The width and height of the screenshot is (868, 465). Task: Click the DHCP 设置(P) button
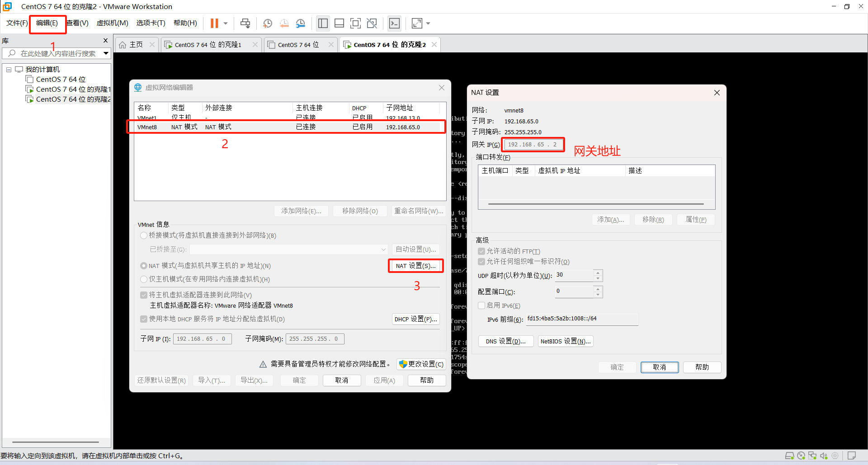point(415,319)
